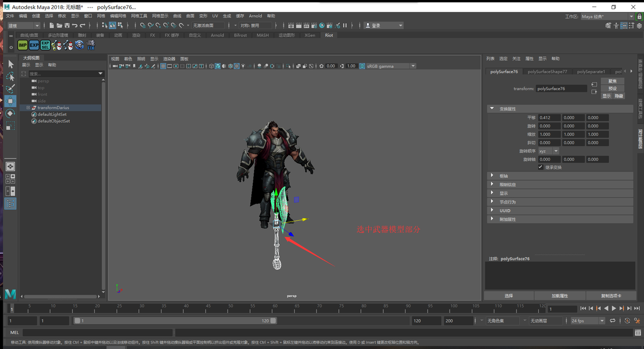Viewport: 644px width, 349px height.
Task: Open the 24 fps frame rate dropdown
Action: pyautogui.click(x=588, y=321)
